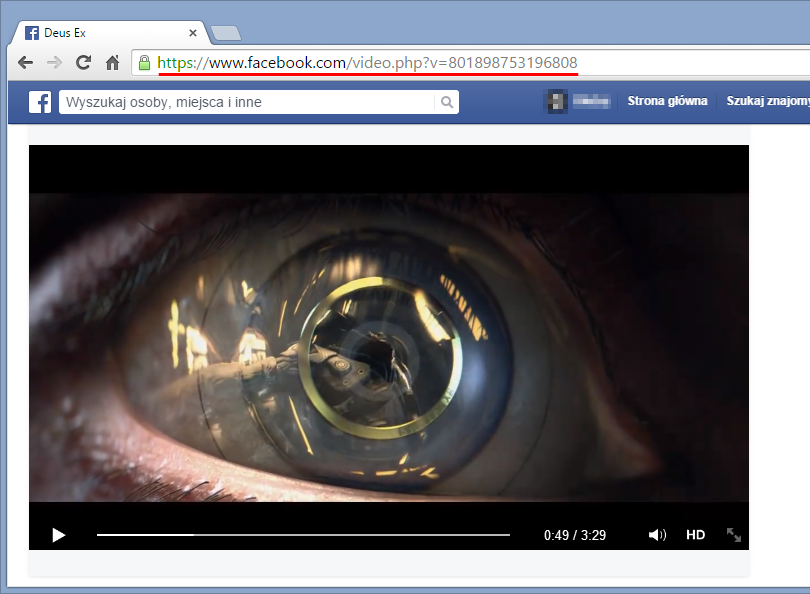Focus the address bar URL
Viewport: 810px width, 594px height.
(x=367, y=63)
